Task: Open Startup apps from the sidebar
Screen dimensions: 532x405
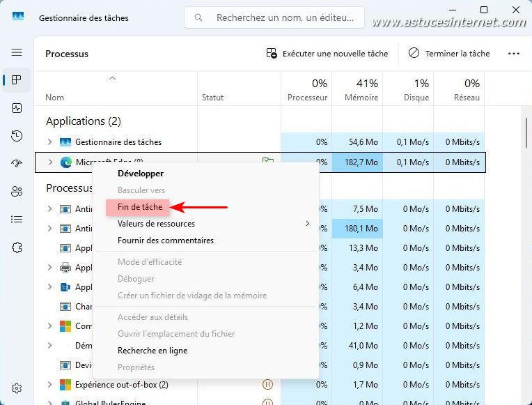Action: [x=17, y=164]
